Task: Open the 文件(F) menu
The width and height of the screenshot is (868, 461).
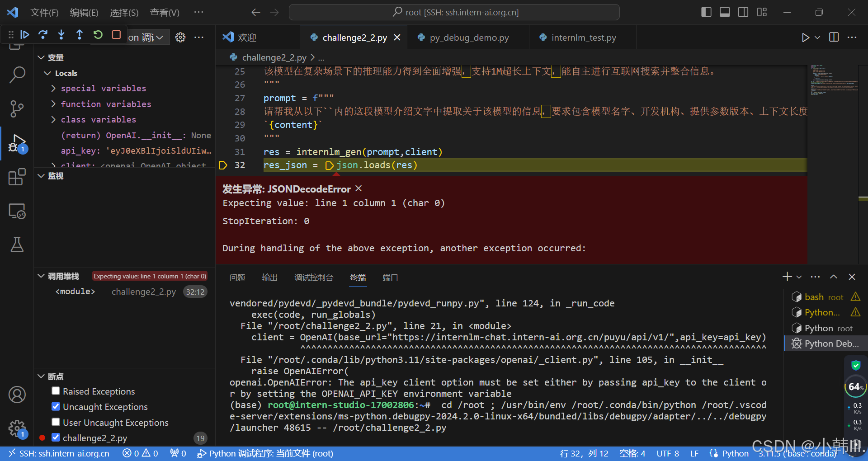Action: [44, 12]
